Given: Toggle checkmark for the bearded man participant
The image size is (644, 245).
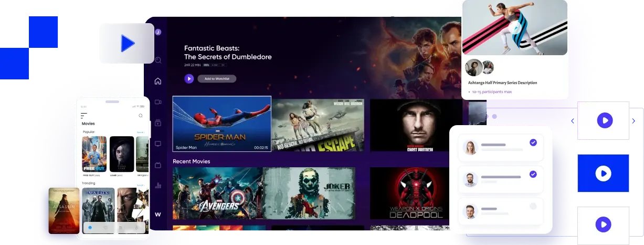Looking at the screenshot, I should click(533, 174).
